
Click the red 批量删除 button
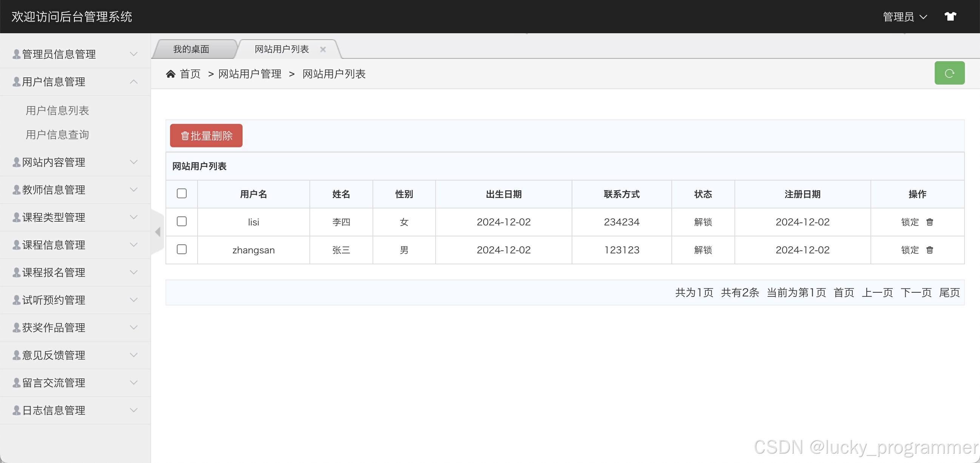206,136
